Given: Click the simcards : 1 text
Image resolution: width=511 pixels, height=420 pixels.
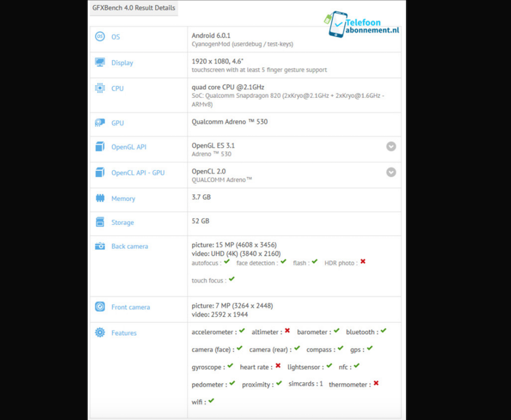Looking at the screenshot, I should tap(306, 384).
